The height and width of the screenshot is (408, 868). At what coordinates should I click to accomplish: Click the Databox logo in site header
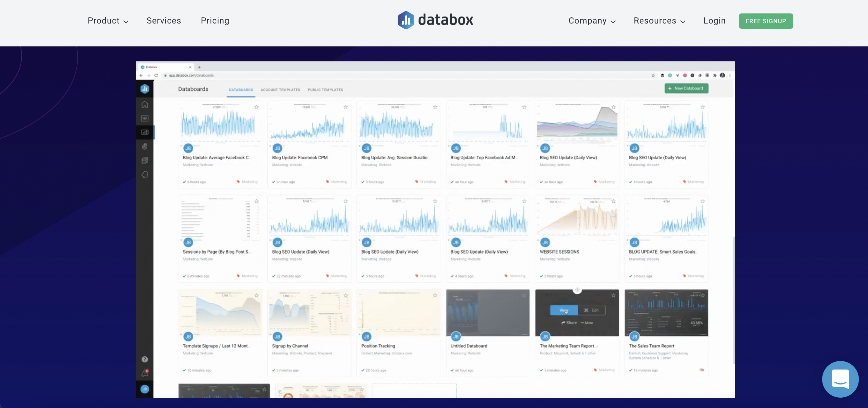pyautogui.click(x=435, y=20)
